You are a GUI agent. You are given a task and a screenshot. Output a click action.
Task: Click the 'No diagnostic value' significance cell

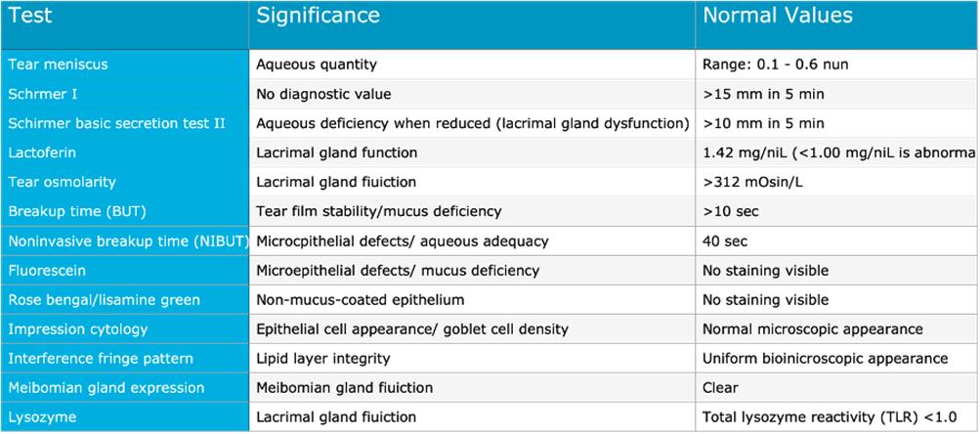tap(322, 94)
